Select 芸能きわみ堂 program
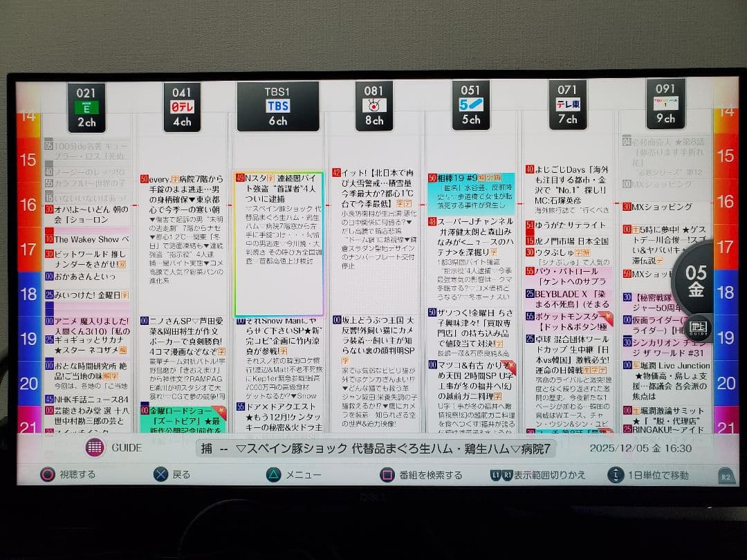This screenshot has width=747, height=560. tap(87, 416)
